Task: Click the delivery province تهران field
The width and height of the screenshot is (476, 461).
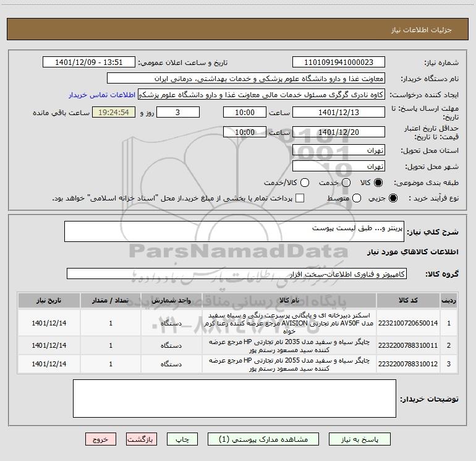Action: [339, 150]
